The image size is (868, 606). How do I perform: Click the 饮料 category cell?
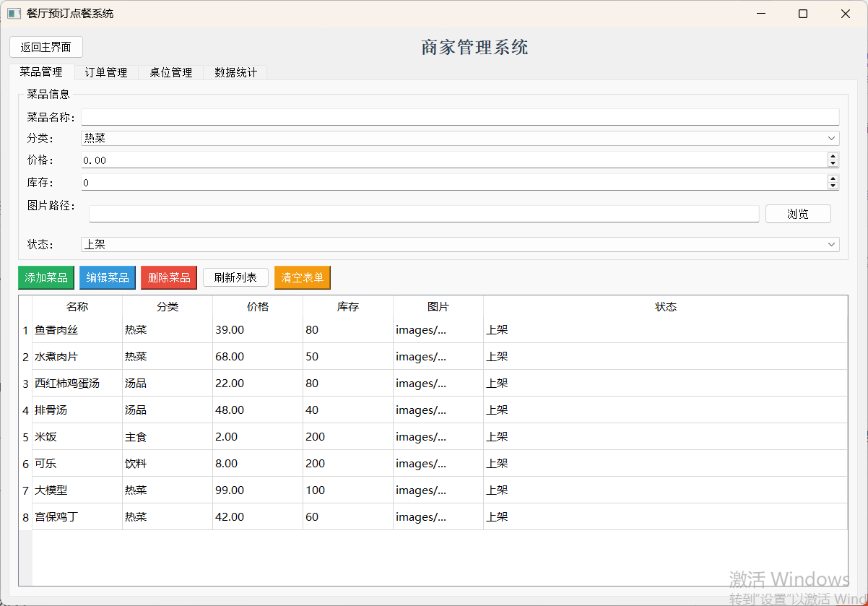tap(168, 464)
